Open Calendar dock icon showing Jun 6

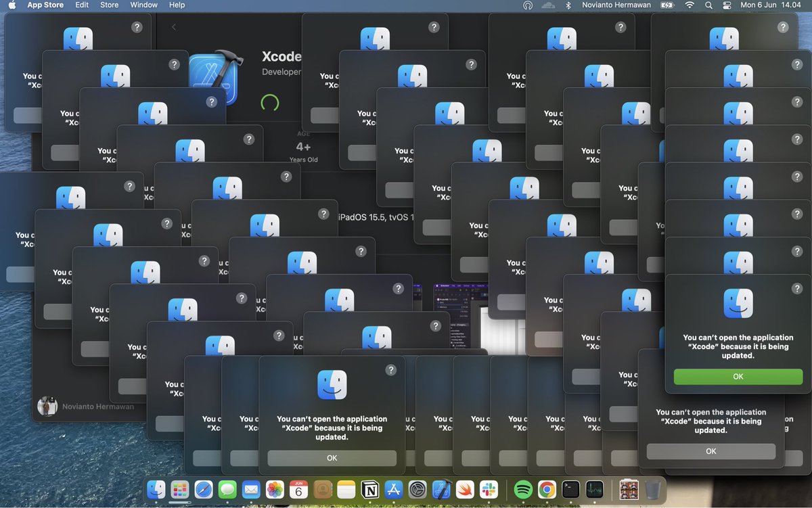298,489
